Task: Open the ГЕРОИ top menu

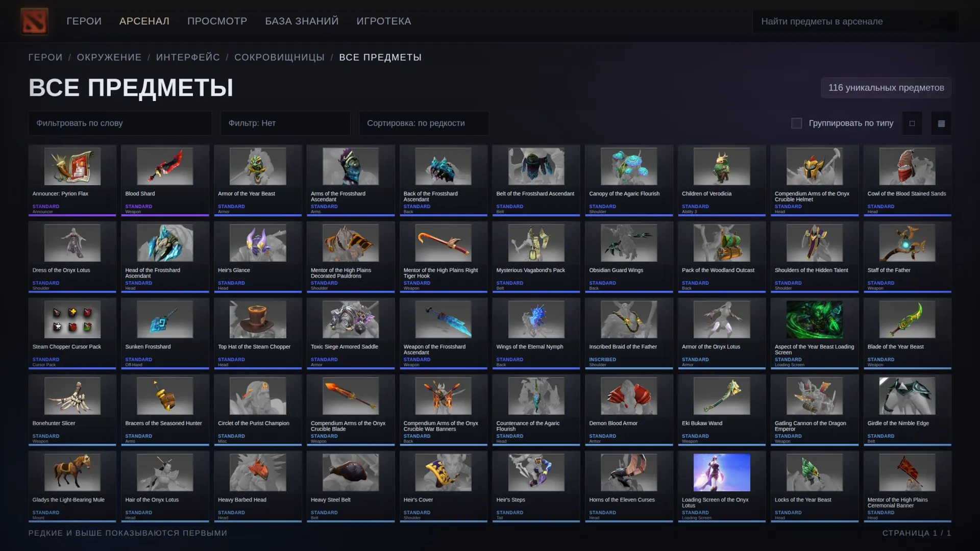Action: (x=84, y=21)
